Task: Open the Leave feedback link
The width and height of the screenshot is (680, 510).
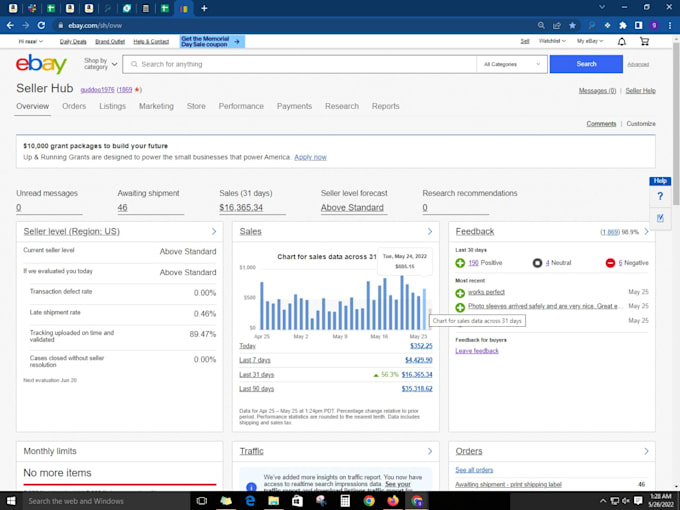Action: 477,351
